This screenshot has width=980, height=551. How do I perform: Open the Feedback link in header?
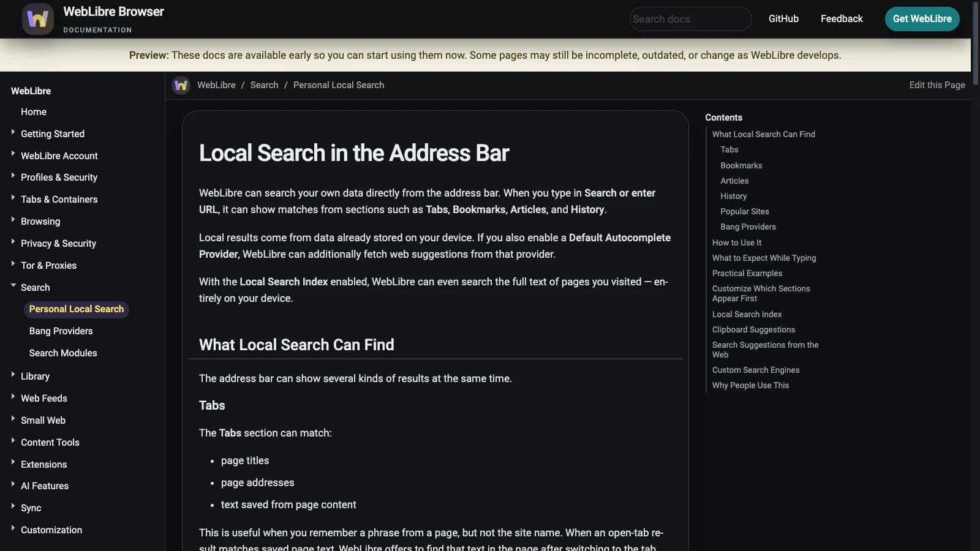842,19
